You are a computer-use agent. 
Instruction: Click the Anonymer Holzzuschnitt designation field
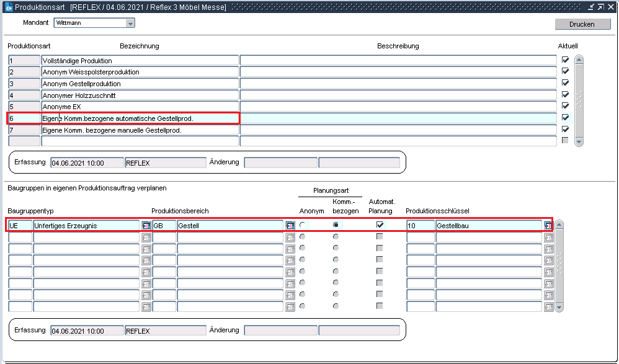point(140,95)
